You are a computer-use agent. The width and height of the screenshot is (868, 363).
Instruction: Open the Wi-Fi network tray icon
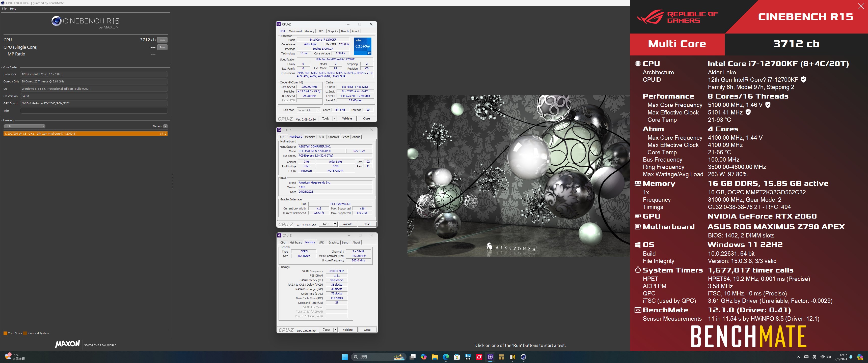click(x=823, y=357)
